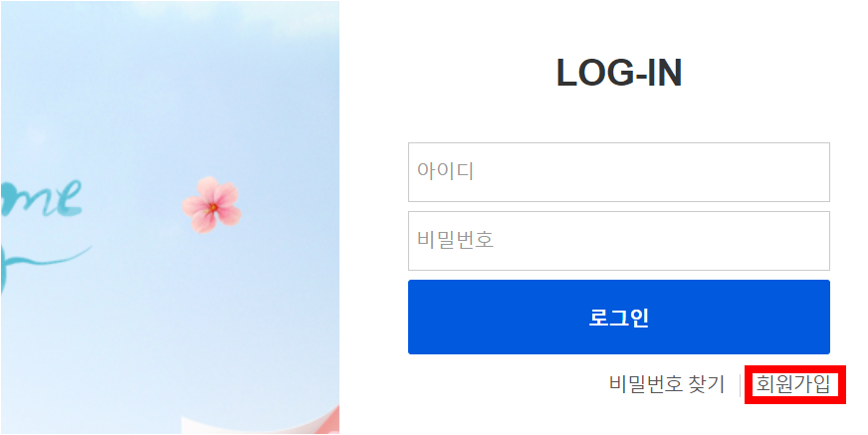
Task: Click the pink cherry blossom flower
Action: [x=211, y=204]
